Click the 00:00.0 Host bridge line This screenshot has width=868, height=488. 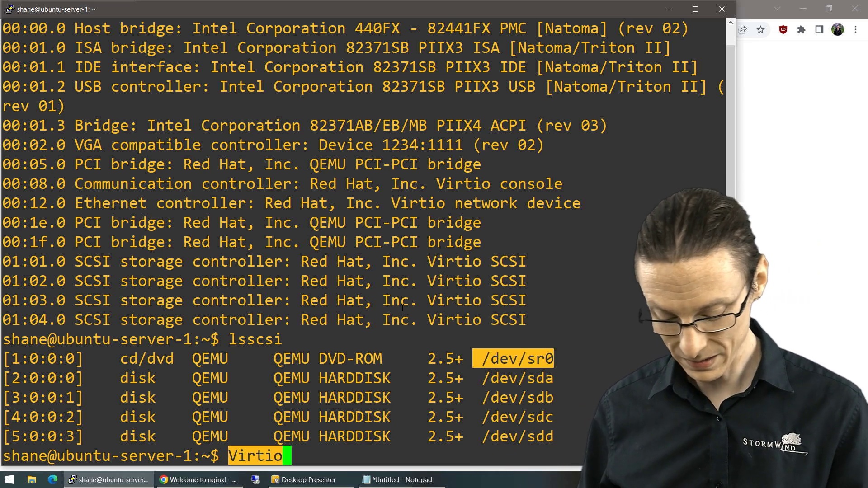[x=346, y=28]
